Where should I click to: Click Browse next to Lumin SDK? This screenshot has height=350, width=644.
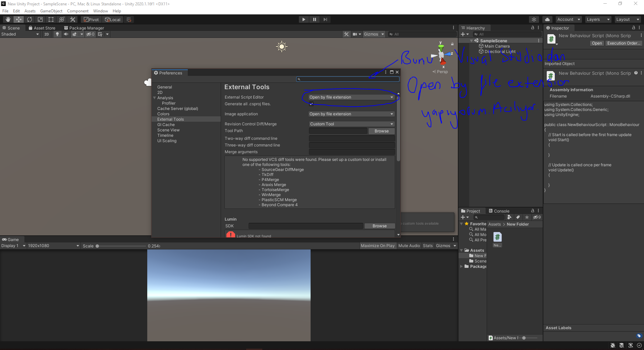380,226
